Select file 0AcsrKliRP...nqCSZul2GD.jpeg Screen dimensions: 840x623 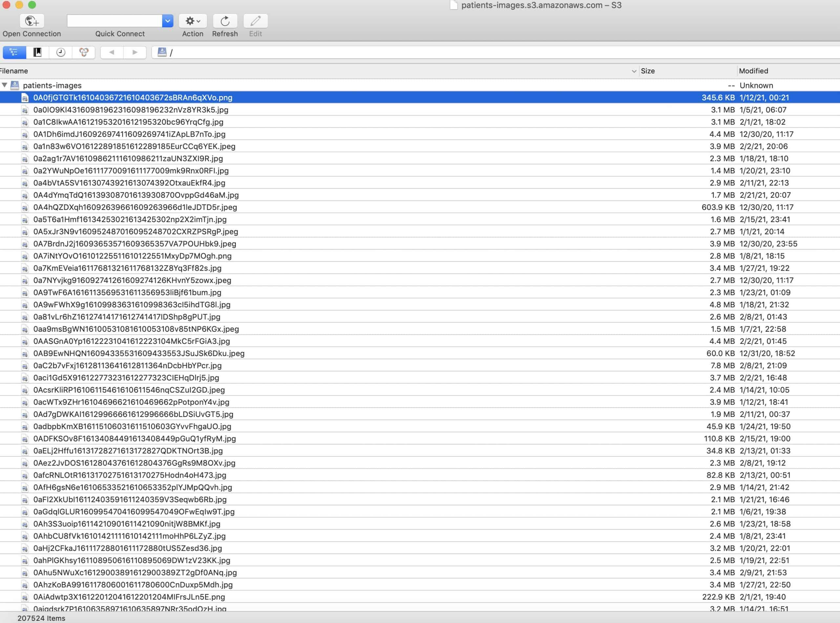420,390
